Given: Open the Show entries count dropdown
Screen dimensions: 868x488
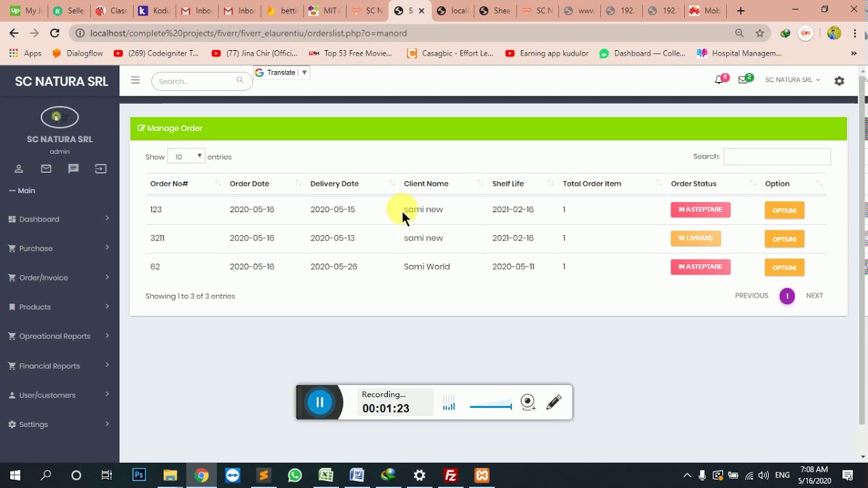Looking at the screenshot, I should [186, 157].
